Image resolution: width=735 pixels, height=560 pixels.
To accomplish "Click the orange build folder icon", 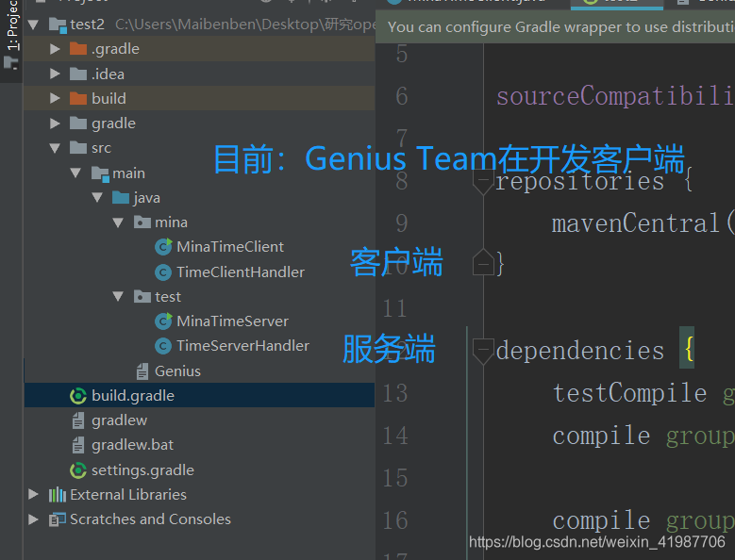I will click(x=77, y=98).
